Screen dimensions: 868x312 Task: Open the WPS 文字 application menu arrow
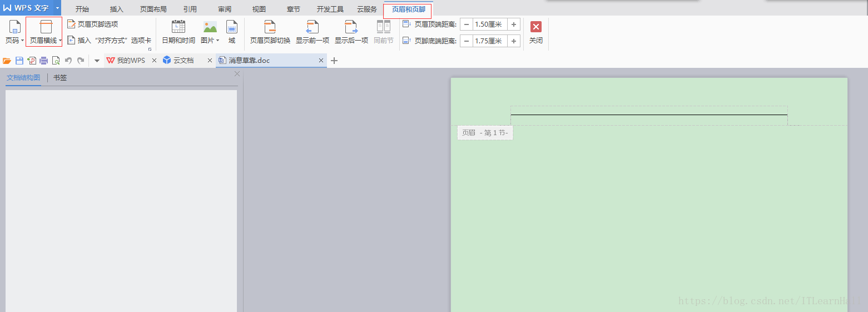point(57,8)
